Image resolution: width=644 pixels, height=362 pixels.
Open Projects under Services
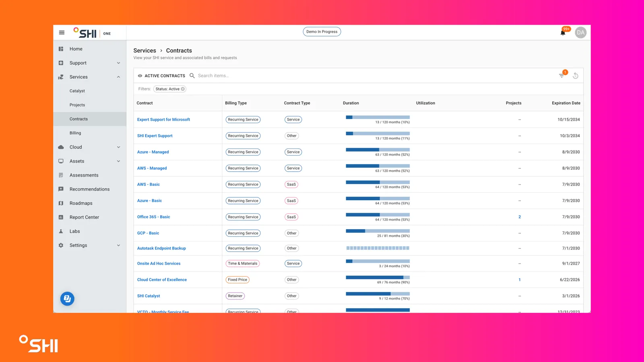pyautogui.click(x=77, y=105)
